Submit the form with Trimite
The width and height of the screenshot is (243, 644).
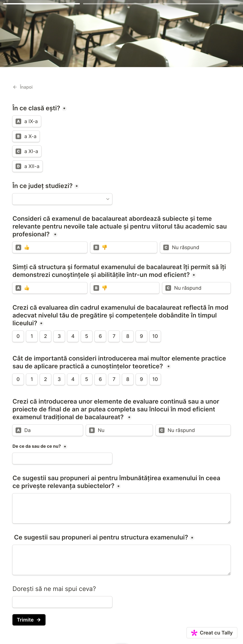click(29, 620)
